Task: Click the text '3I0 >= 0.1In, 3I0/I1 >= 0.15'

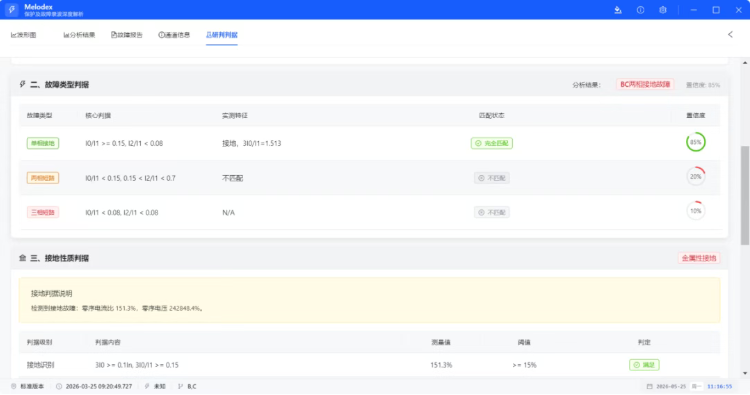Action: pyautogui.click(x=137, y=365)
